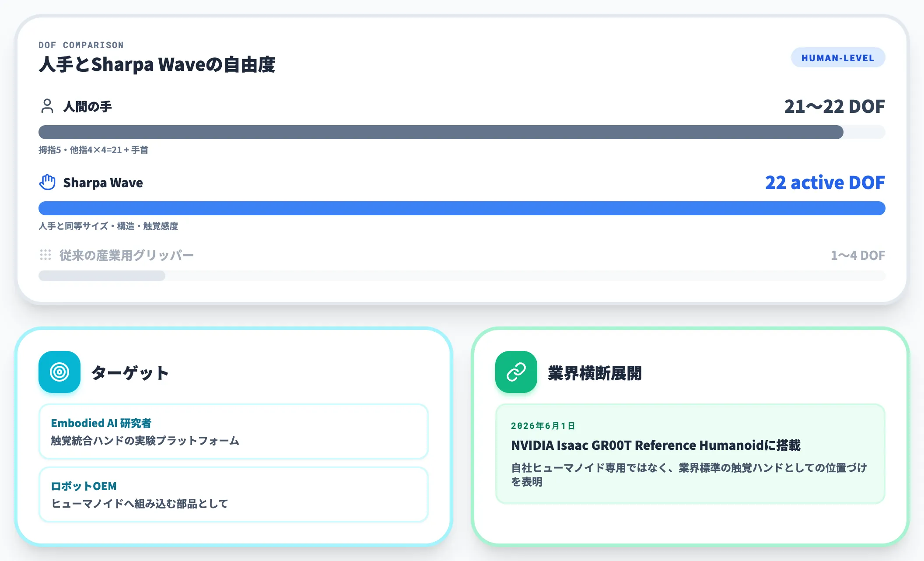Click the HUMAN-LEVEL badge
924x561 pixels.
point(838,58)
